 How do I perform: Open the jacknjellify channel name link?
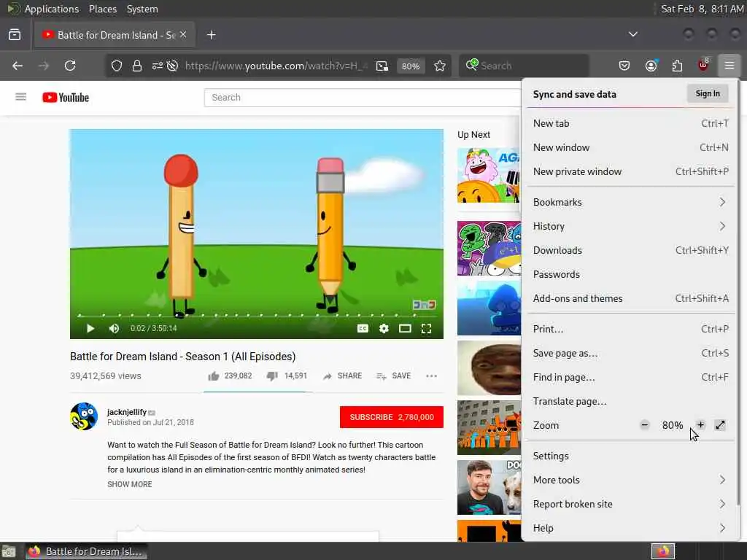(x=127, y=412)
